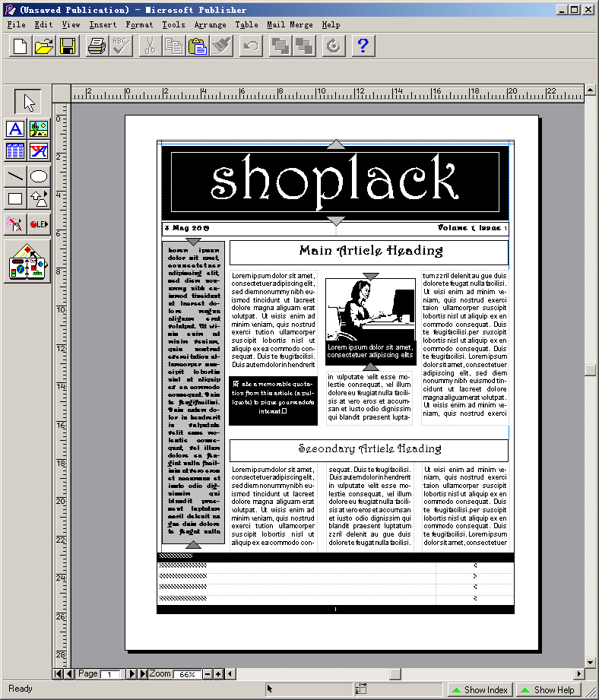Select the Text tool
The width and height of the screenshot is (599, 700).
coord(15,128)
